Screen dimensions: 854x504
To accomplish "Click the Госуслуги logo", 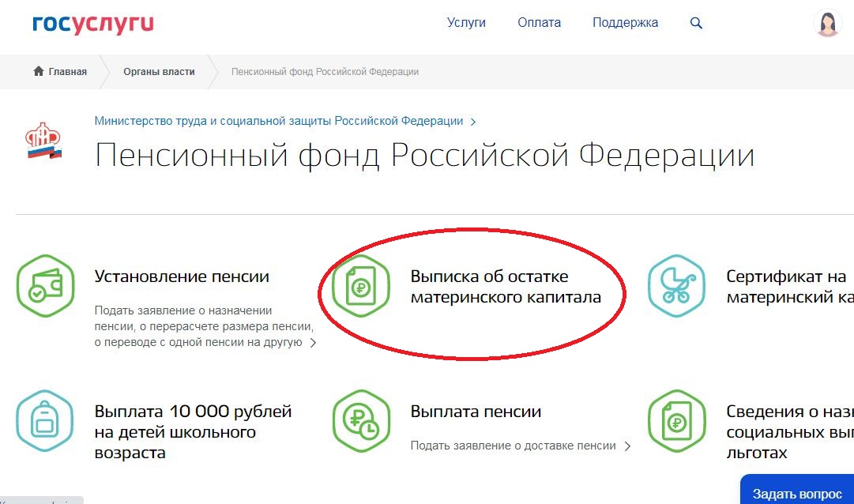I will point(92,24).
